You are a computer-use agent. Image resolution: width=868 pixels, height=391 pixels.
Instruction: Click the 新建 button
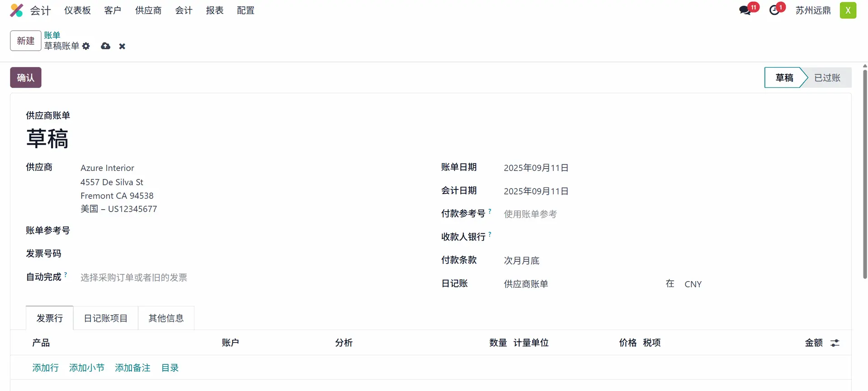click(x=26, y=41)
